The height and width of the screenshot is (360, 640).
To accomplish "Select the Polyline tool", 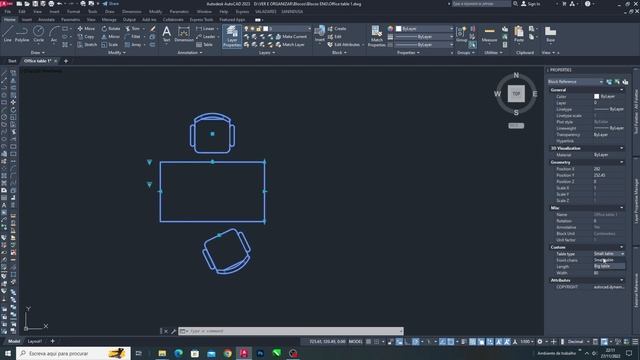I will coord(22,34).
